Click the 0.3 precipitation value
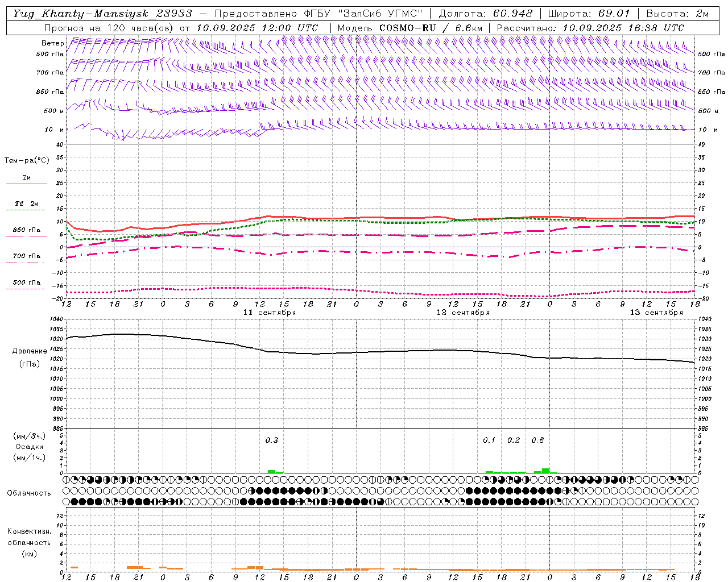The height and width of the screenshot is (582, 728). click(x=272, y=440)
